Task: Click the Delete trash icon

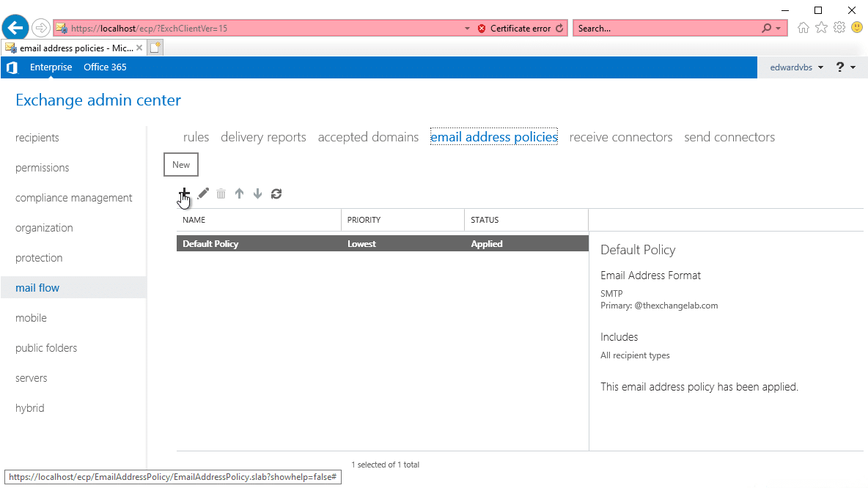Action: 221,193
